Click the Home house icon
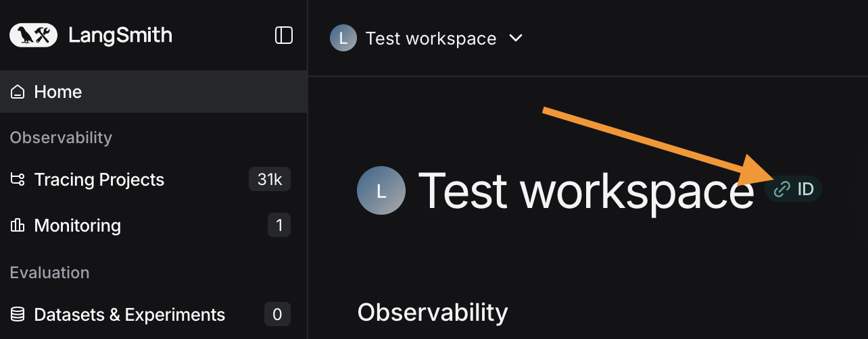This screenshot has height=339, width=868. point(18,92)
